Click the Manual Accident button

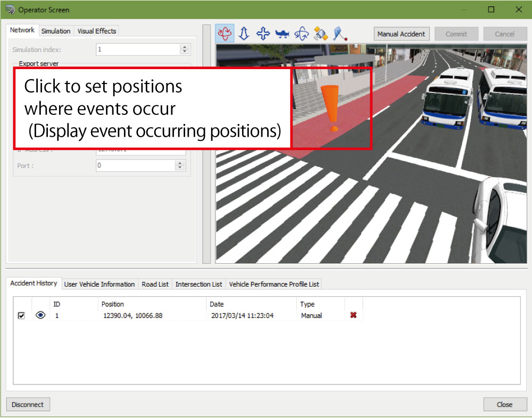click(x=401, y=34)
